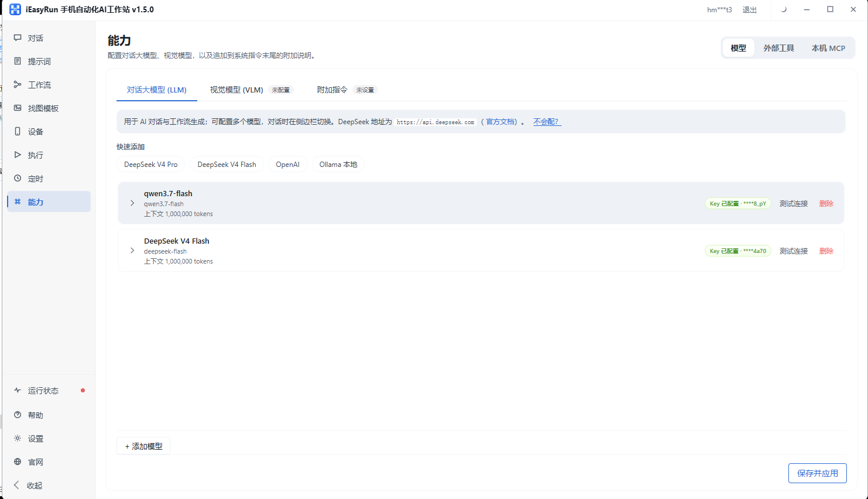The image size is (868, 499).
Task: Click the 执行 play icon
Action: 18,155
